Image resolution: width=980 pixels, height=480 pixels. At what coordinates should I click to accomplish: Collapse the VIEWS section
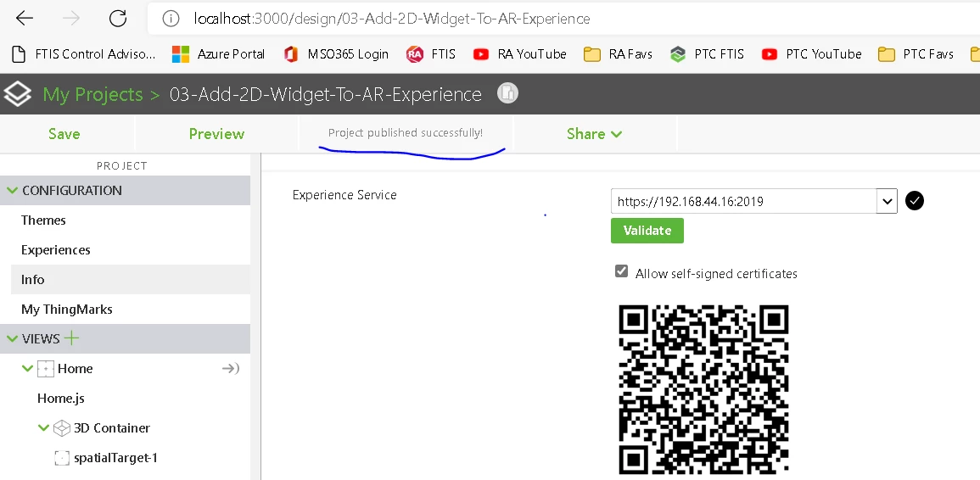[12, 338]
